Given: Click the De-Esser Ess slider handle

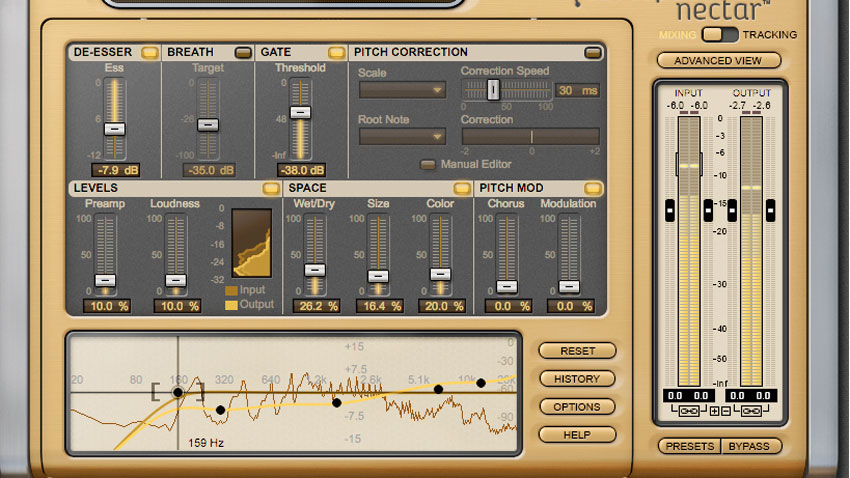Looking at the screenshot, I should 114,129.
